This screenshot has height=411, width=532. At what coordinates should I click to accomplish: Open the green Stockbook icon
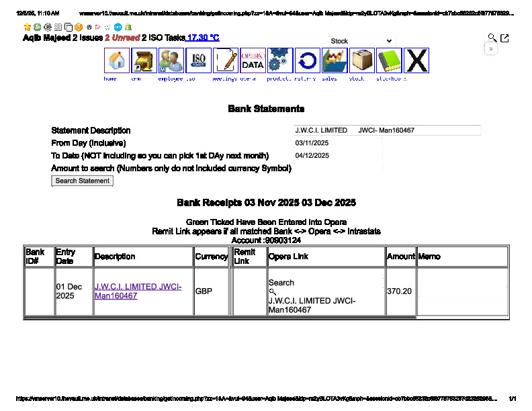pyautogui.click(x=389, y=60)
